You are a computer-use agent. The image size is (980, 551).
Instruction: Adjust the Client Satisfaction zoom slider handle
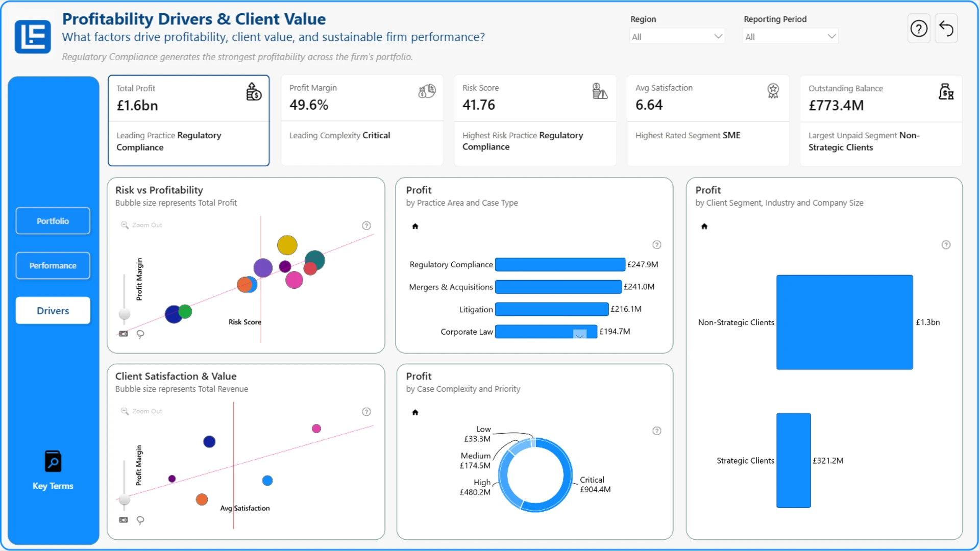tap(124, 499)
